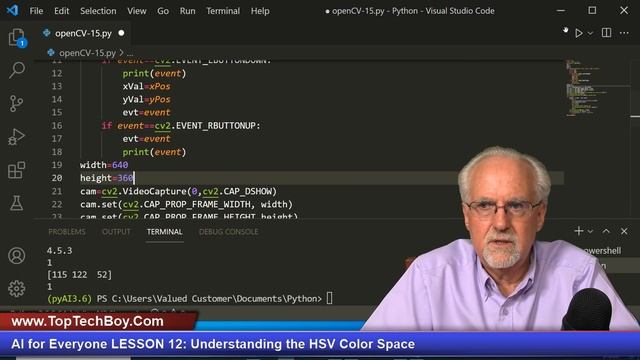Click the terminal prompt input area
The width and height of the screenshot is (640, 360).
[x=329, y=299]
